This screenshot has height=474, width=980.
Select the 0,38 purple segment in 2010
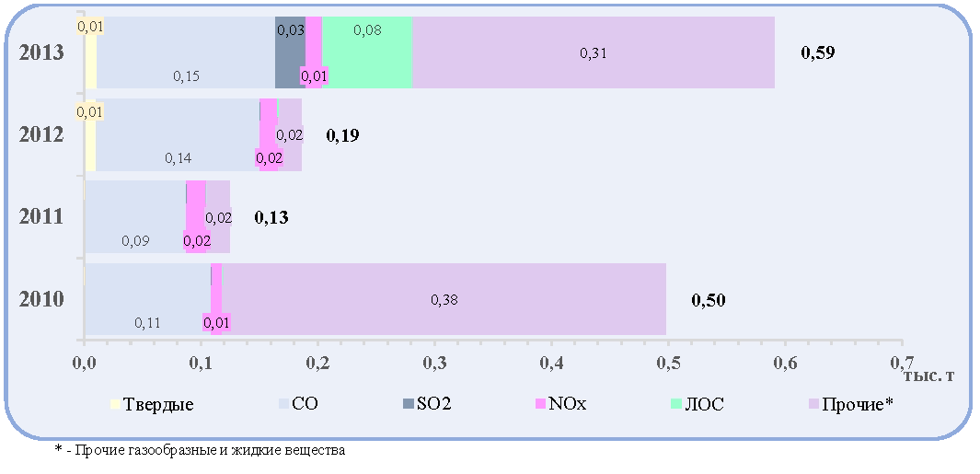click(x=444, y=299)
